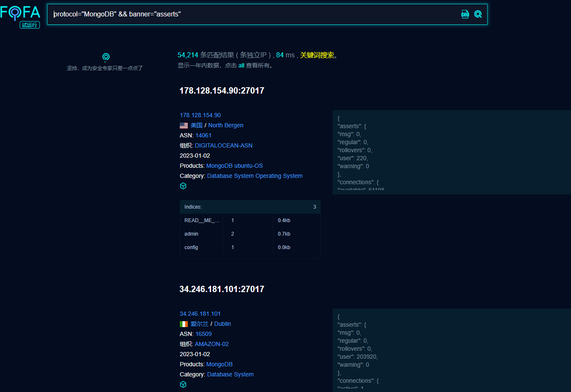Click the FOFA logo
This screenshot has width=571, height=392.
tap(20, 13)
